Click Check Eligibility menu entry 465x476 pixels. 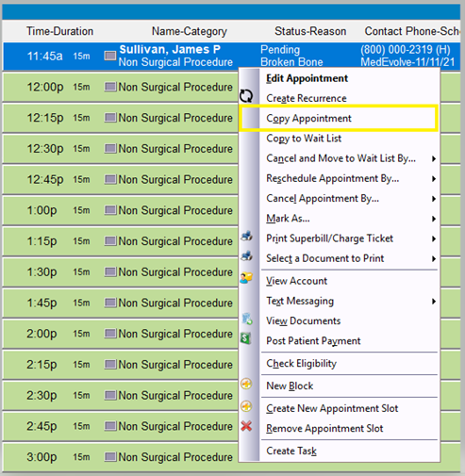point(301,364)
